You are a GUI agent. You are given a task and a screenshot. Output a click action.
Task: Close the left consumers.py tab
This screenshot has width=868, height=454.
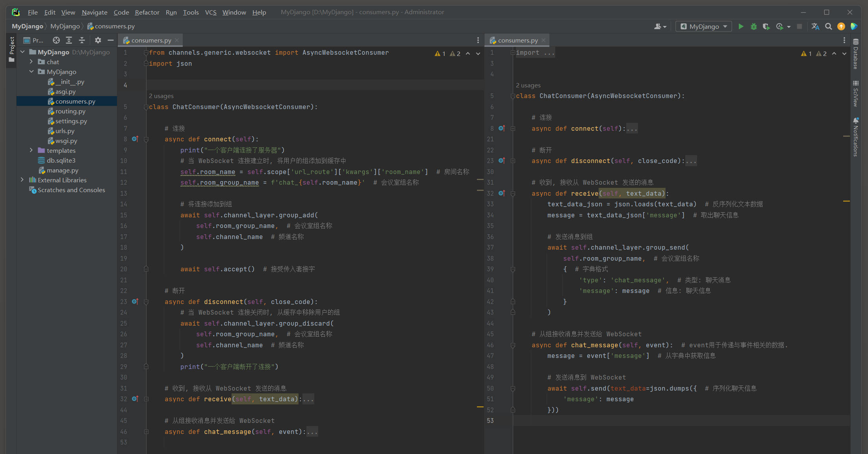(177, 40)
